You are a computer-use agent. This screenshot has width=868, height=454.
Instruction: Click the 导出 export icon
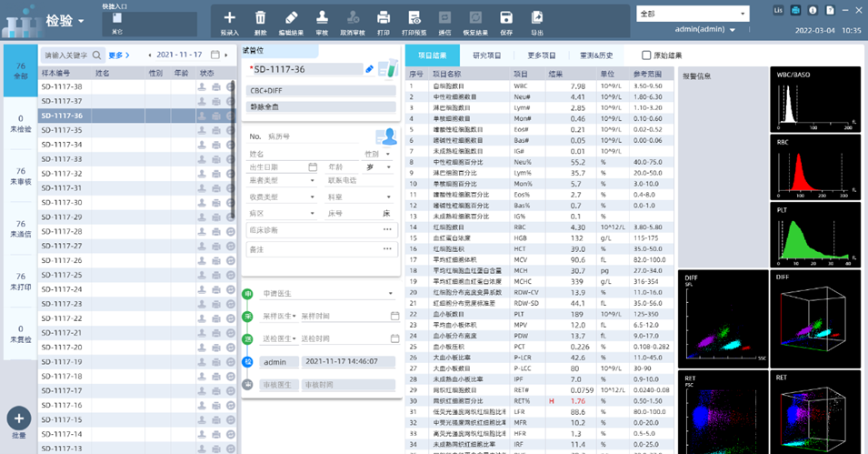point(537,17)
